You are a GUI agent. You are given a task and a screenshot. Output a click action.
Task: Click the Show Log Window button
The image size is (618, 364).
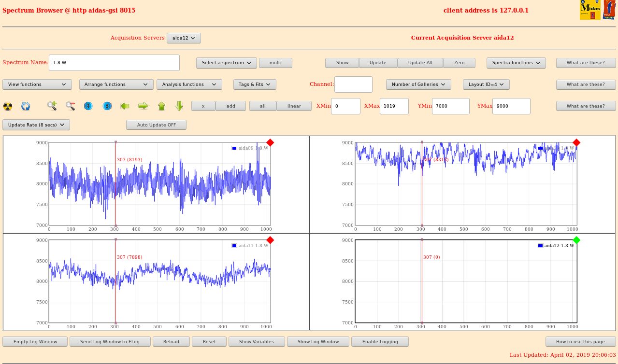(x=318, y=342)
